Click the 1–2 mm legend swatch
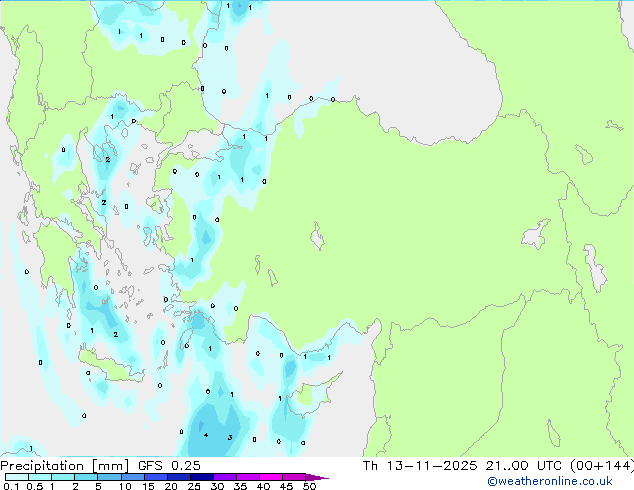The image size is (634, 490). coord(63,477)
